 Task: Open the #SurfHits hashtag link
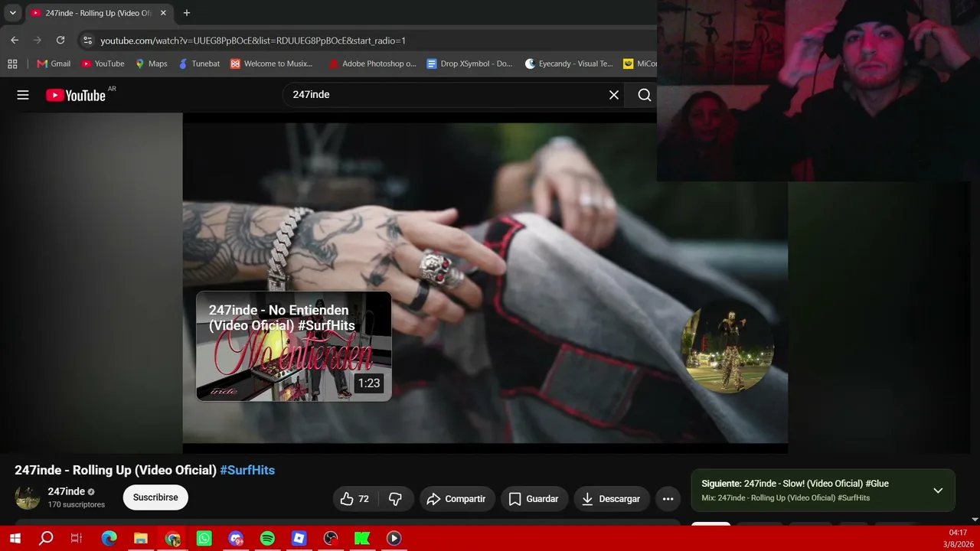247,470
